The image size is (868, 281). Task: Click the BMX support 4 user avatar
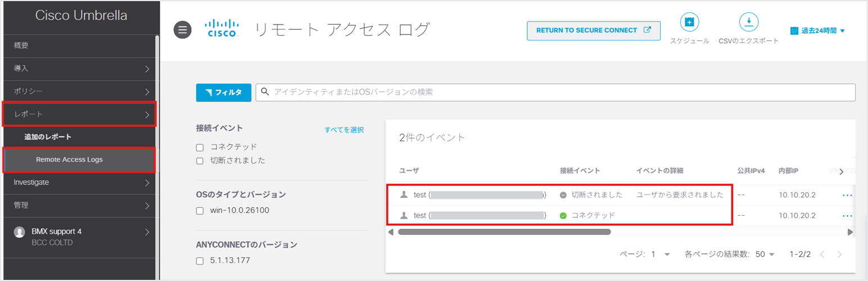pos(20,232)
